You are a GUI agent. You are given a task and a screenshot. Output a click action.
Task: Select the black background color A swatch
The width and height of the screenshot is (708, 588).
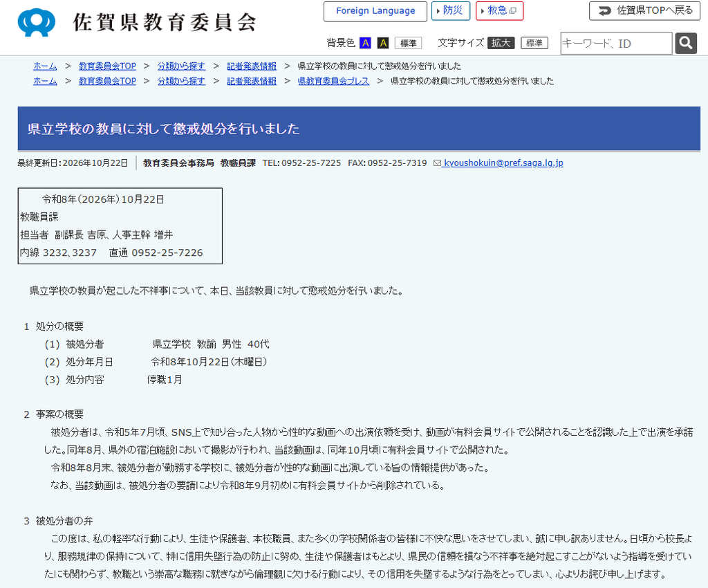383,43
